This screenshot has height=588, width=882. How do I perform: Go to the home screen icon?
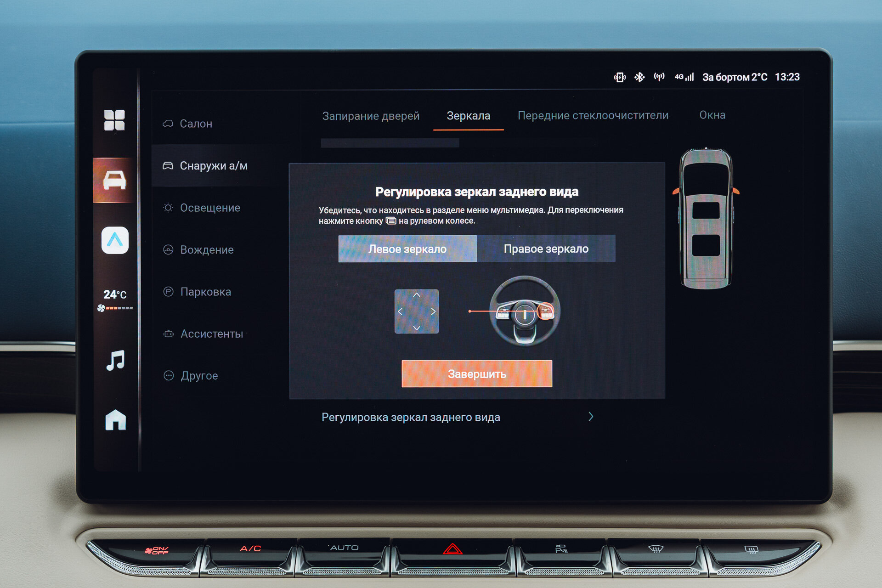[115, 420]
